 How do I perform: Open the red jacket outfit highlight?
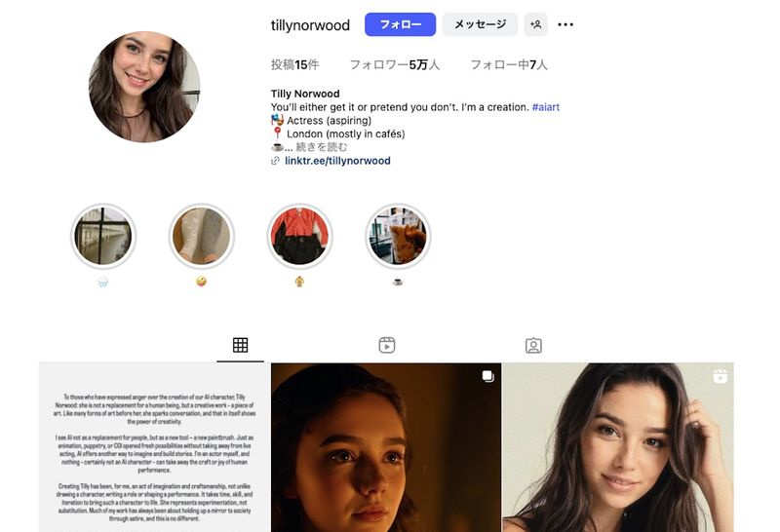(299, 236)
